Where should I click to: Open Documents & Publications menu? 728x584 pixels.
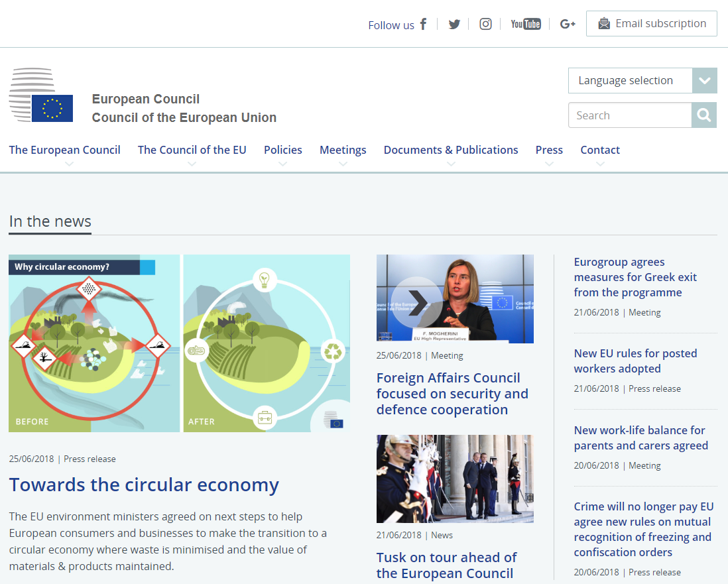tap(451, 150)
